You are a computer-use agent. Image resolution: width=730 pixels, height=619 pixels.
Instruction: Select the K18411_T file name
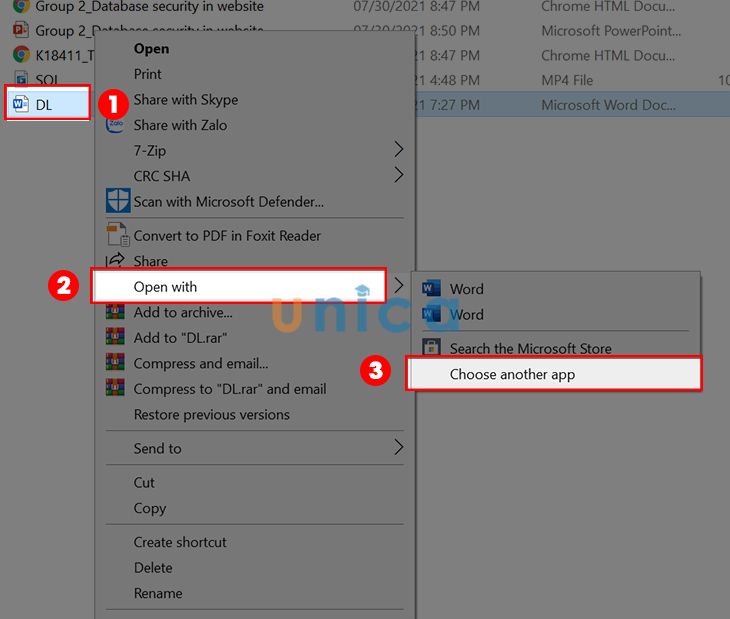(64, 55)
